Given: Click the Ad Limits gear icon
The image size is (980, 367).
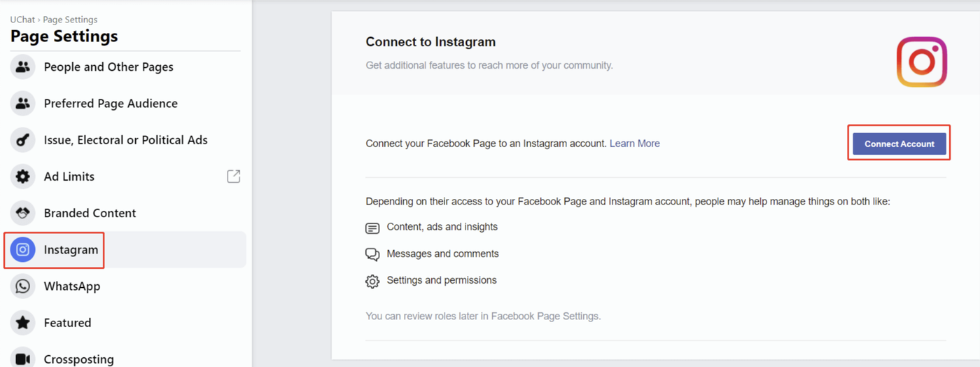Looking at the screenshot, I should [x=23, y=176].
